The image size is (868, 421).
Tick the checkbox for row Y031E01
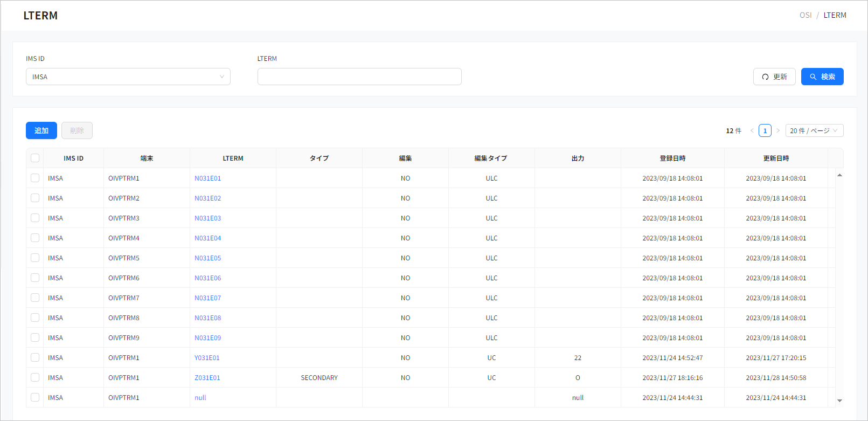click(x=35, y=357)
